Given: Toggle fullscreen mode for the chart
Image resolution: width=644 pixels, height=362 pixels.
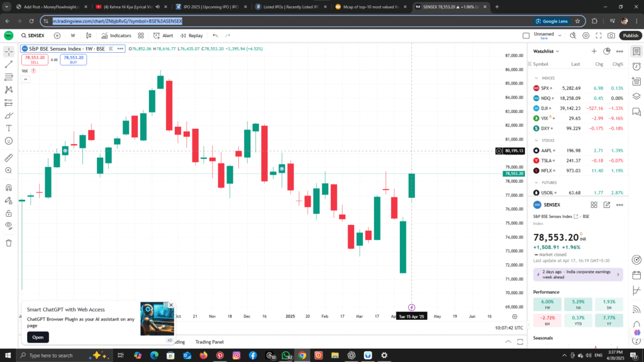Looking at the screenshot, I should (599, 36).
